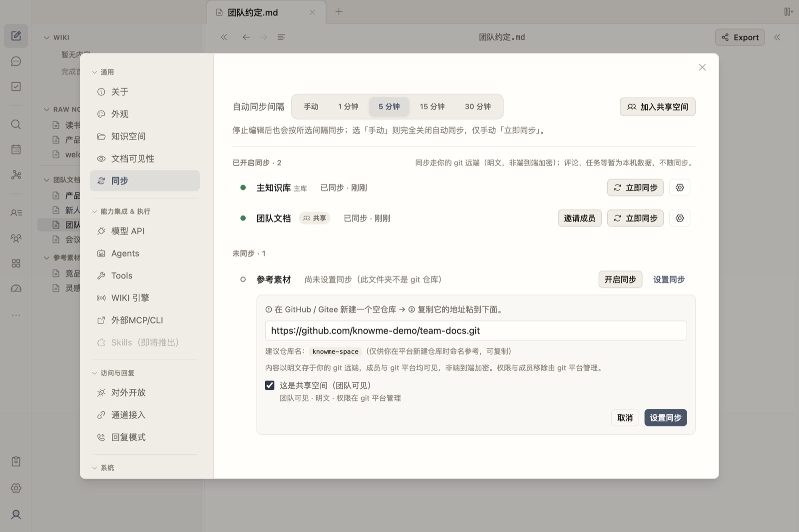This screenshot has width=799, height=532.
Task: Open the 外观 settings page
Action: (x=145, y=114)
